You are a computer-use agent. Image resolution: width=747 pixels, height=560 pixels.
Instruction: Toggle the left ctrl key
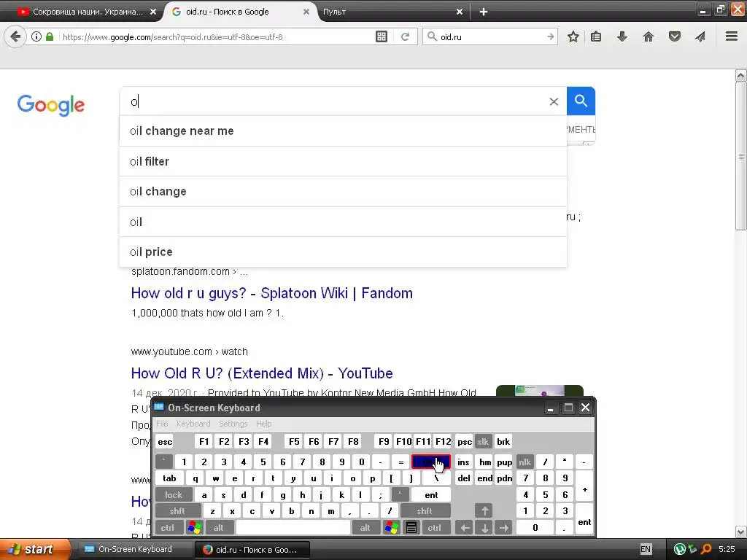[x=168, y=528]
